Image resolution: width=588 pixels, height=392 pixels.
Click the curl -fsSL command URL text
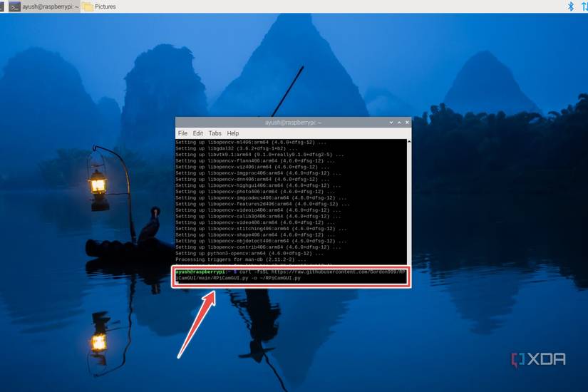click(322, 272)
